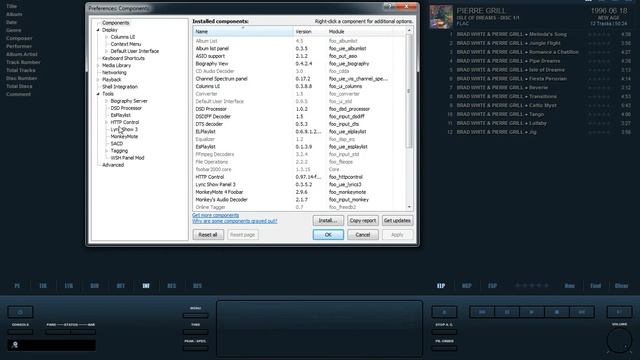Click the power icon button above CONSOLE
The height and width of the screenshot is (360, 640).
click(x=20, y=312)
